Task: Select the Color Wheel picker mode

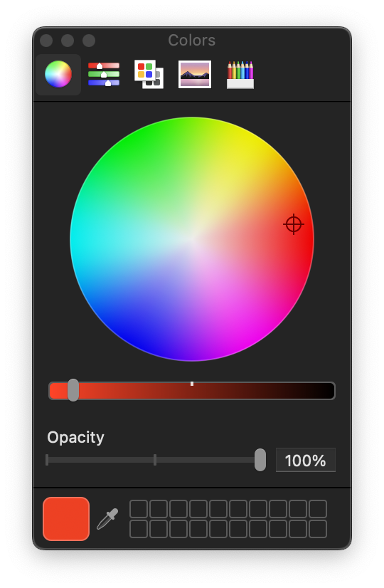Action: 58,74
